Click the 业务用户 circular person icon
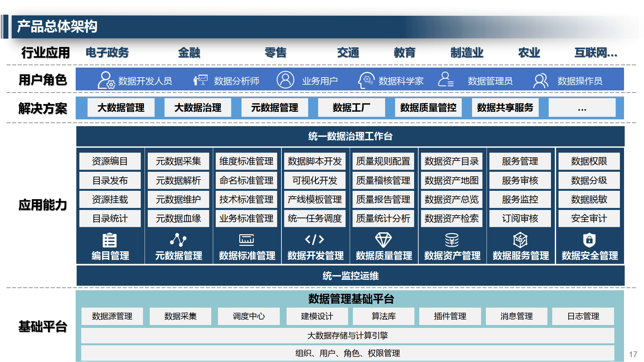 (x=285, y=80)
